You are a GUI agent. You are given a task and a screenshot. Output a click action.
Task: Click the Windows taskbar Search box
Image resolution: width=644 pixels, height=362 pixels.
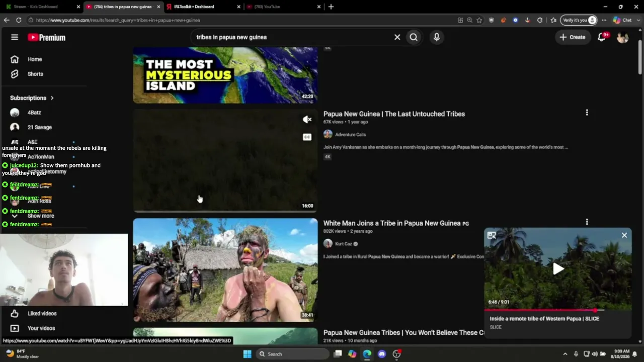point(292,354)
